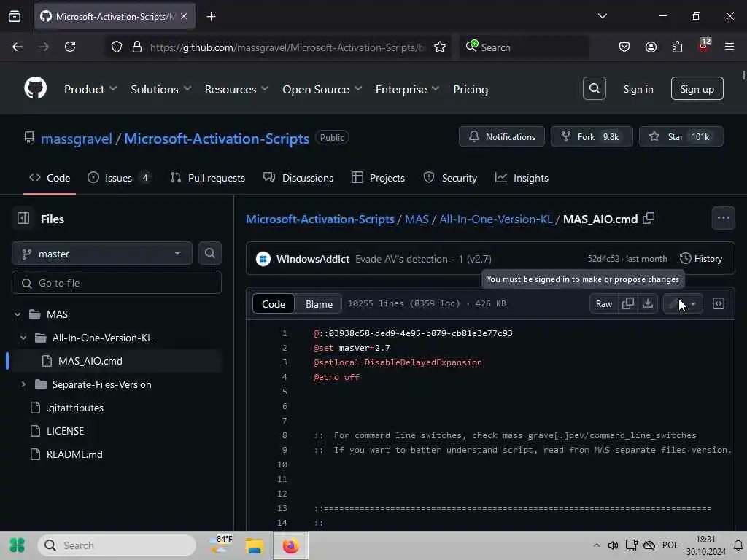
Task: Reload the page in Firefox
Action: tap(70, 47)
